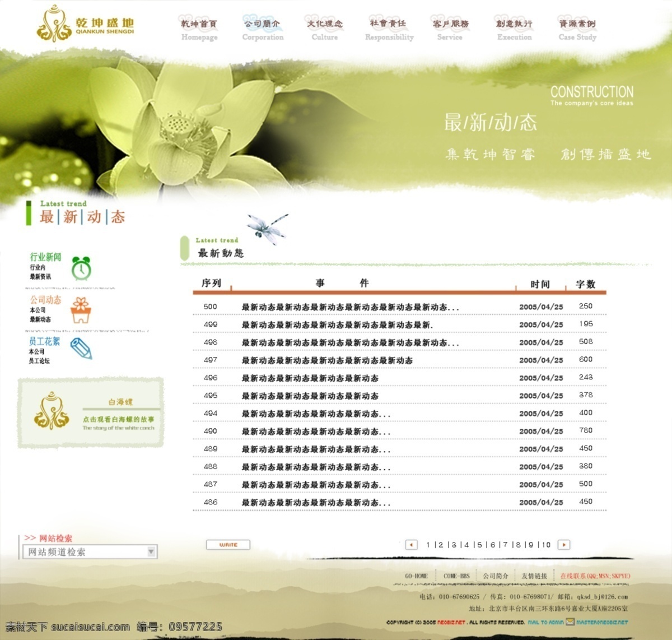This screenshot has height=640, width=672.
Task: Open 行业新闻 sidebar section
Action: click(46, 257)
